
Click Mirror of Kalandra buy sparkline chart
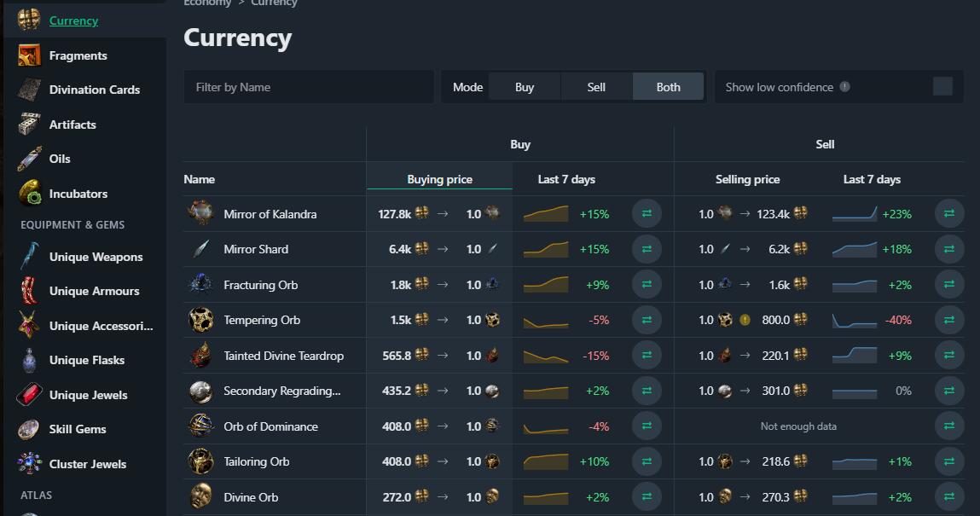546,213
